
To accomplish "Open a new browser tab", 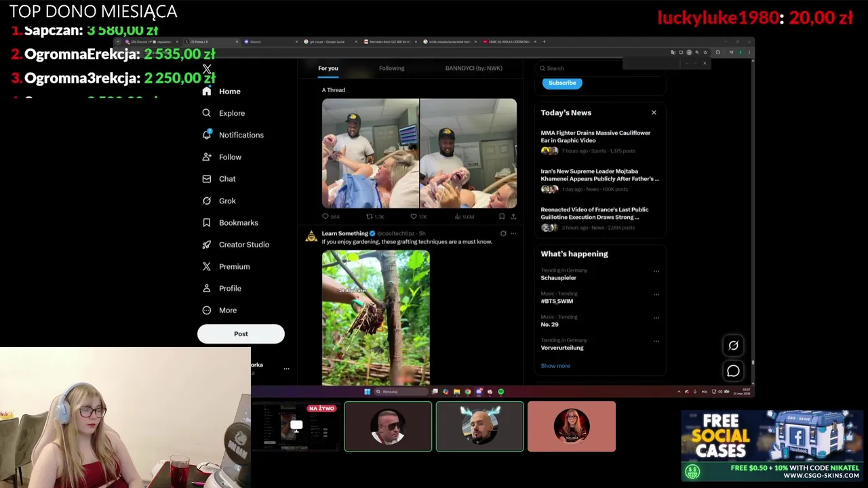I will (544, 42).
